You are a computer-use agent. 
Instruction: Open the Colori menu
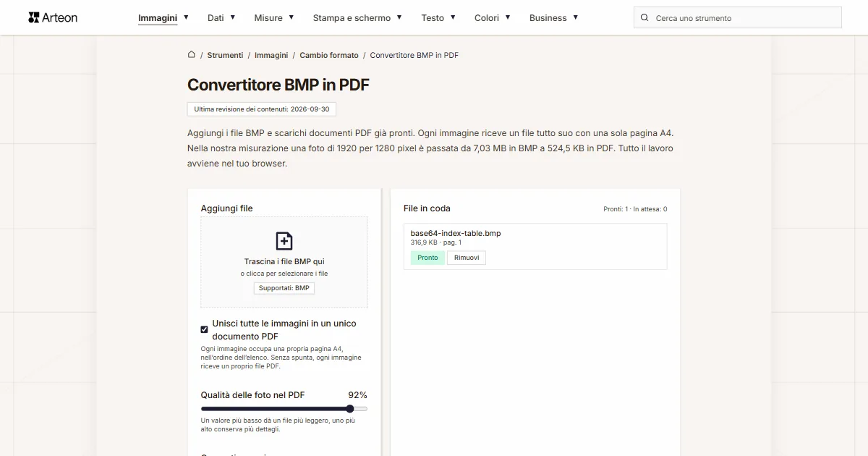(x=487, y=17)
